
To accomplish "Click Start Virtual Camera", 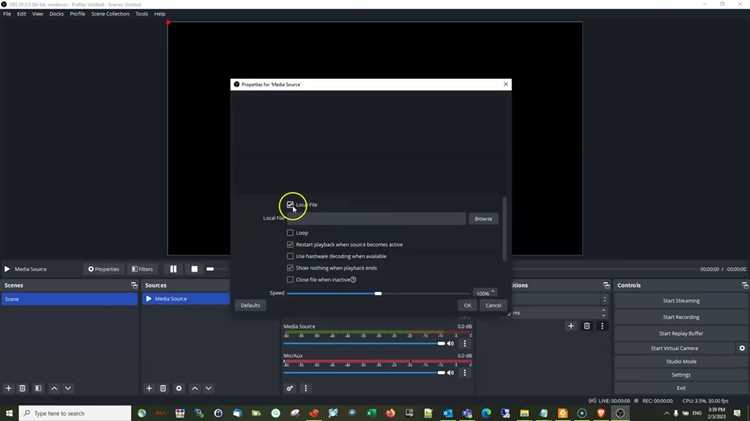I will coord(674,348).
